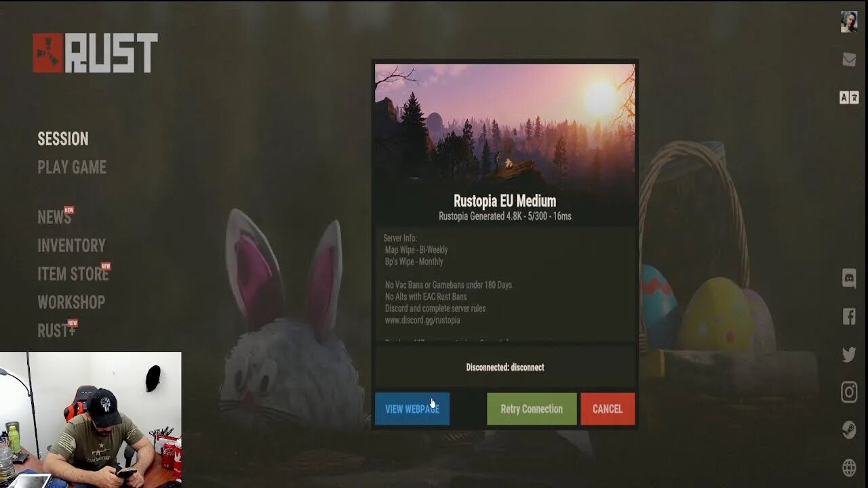This screenshot has height=488, width=868.
Task: Click the 'Disconnected: disconnect' status message
Action: (x=505, y=367)
